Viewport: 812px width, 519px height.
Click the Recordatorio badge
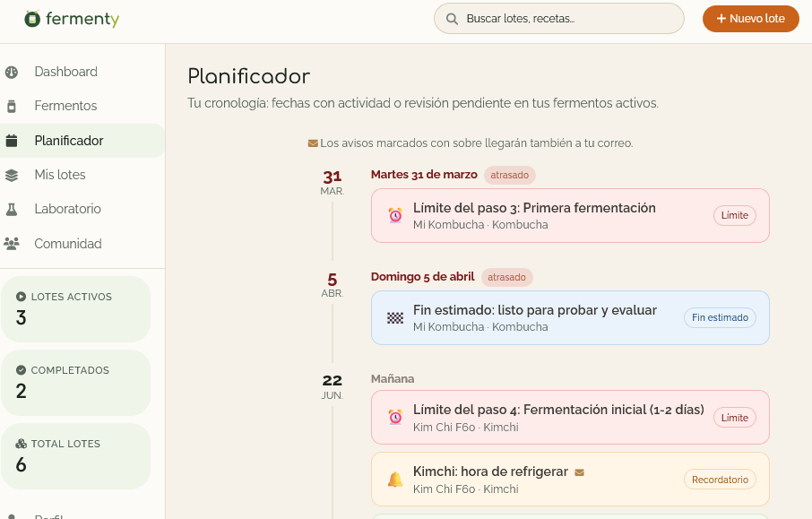(720, 480)
